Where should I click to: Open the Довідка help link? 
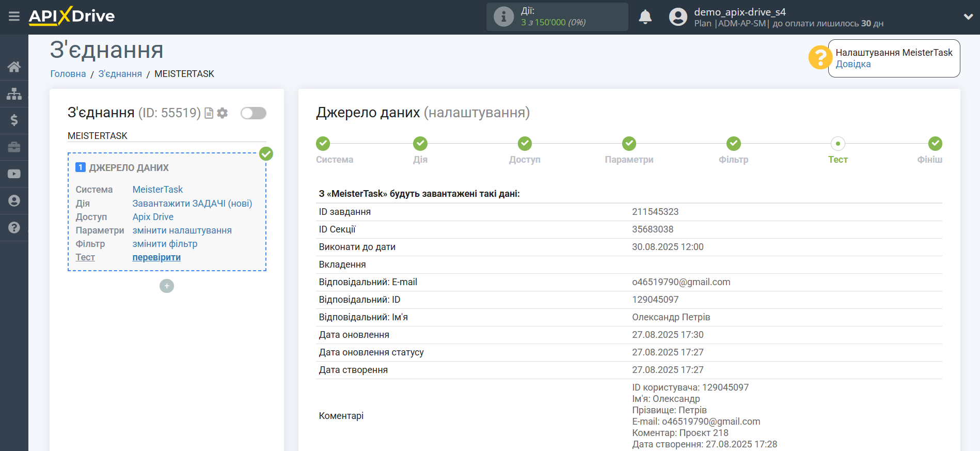853,64
